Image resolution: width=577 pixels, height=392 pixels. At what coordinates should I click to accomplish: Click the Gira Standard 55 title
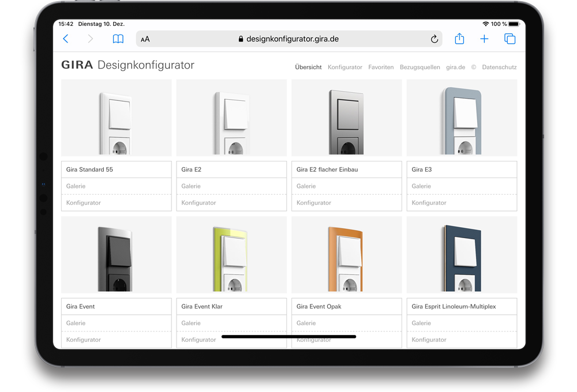pos(89,169)
